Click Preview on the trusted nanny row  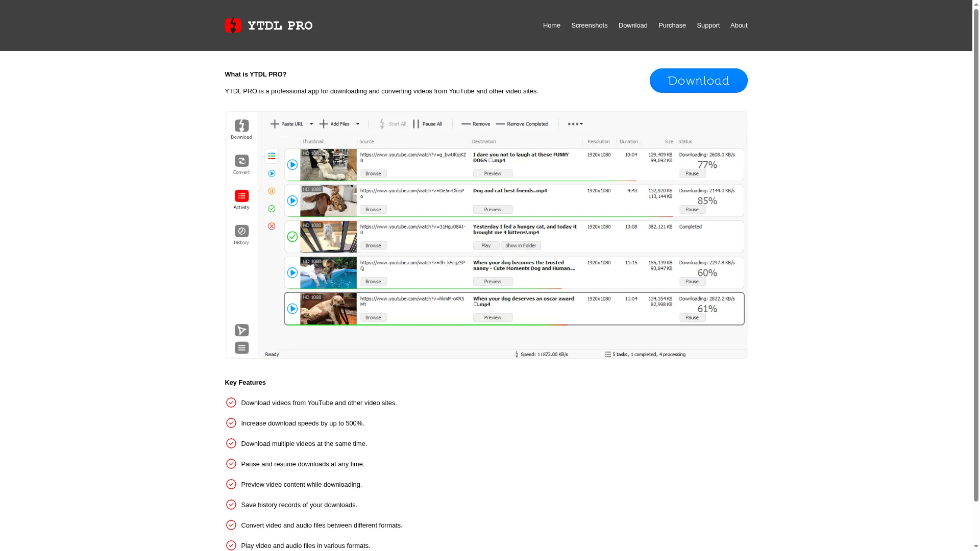tap(493, 282)
